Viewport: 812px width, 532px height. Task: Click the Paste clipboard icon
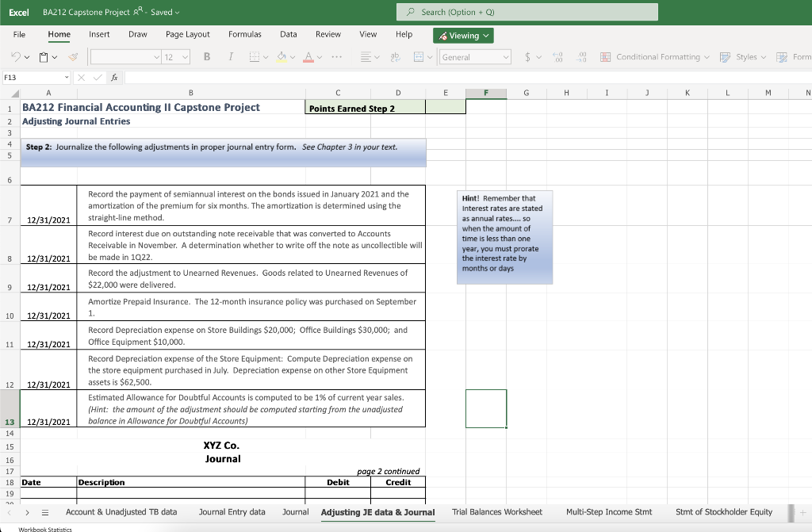coord(44,57)
